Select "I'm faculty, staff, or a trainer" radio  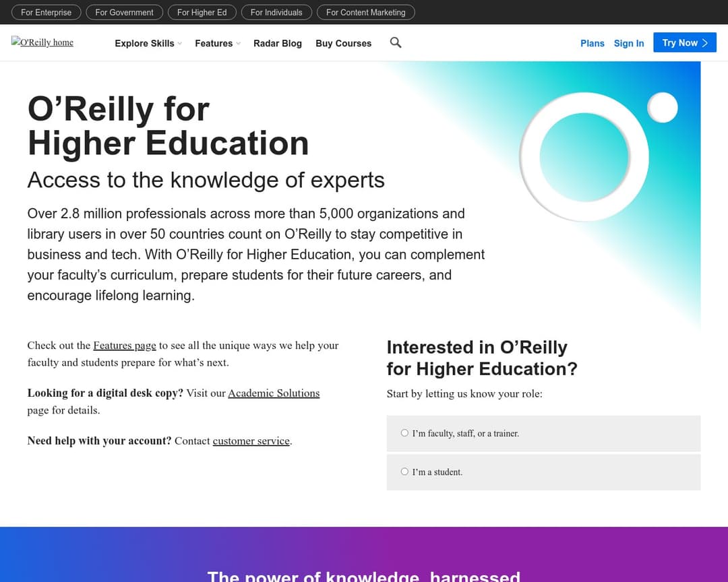point(404,433)
